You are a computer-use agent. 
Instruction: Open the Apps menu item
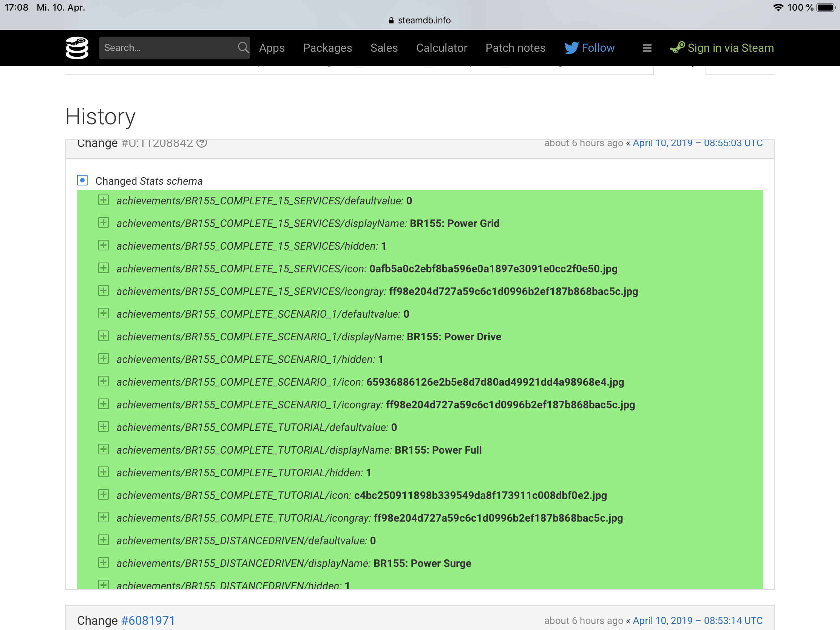(x=272, y=48)
